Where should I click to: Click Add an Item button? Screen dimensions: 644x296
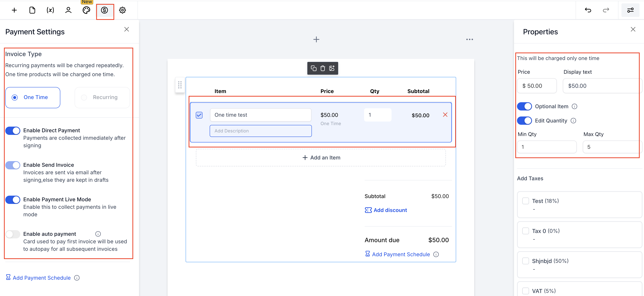[321, 158]
